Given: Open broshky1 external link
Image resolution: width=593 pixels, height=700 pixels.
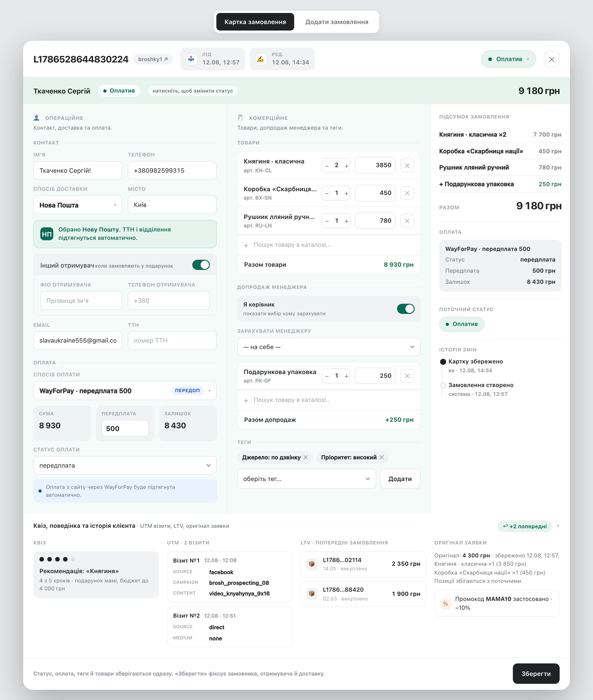Looking at the screenshot, I should point(153,59).
